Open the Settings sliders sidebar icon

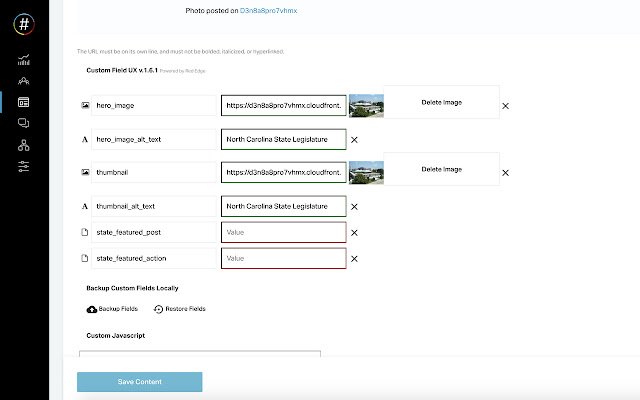coord(24,166)
